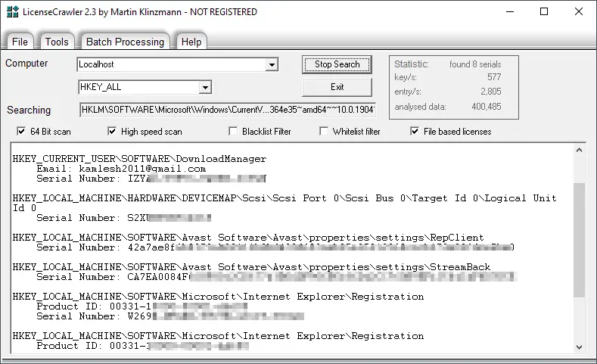Enable the Blacklist Filter checkbox

233,132
